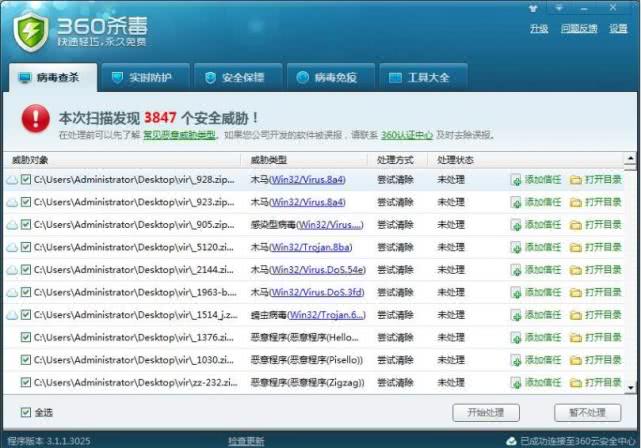641x448 pixels.
Task: Open the 升级 link
Action: 539,29
